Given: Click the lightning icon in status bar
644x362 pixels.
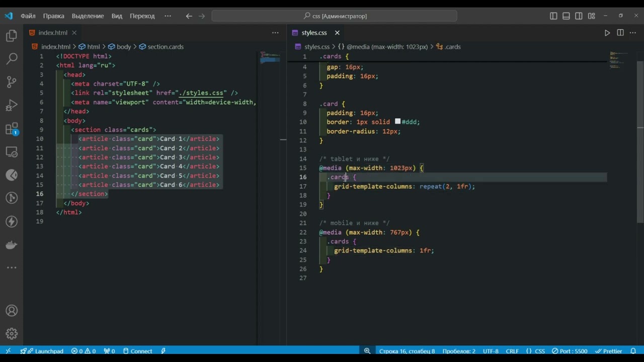Looking at the screenshot, I should click(x=164, y=351).
